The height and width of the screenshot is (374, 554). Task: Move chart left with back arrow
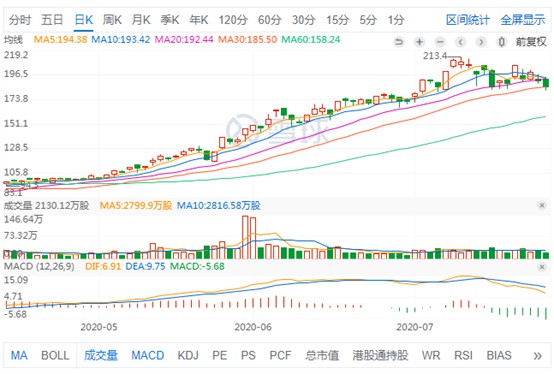click(x=460, y=42)
